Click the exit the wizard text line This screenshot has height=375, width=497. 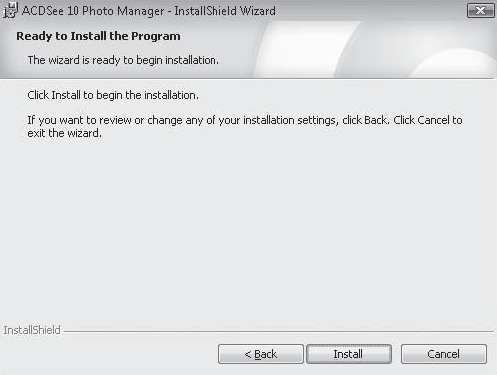pos(64,133)
